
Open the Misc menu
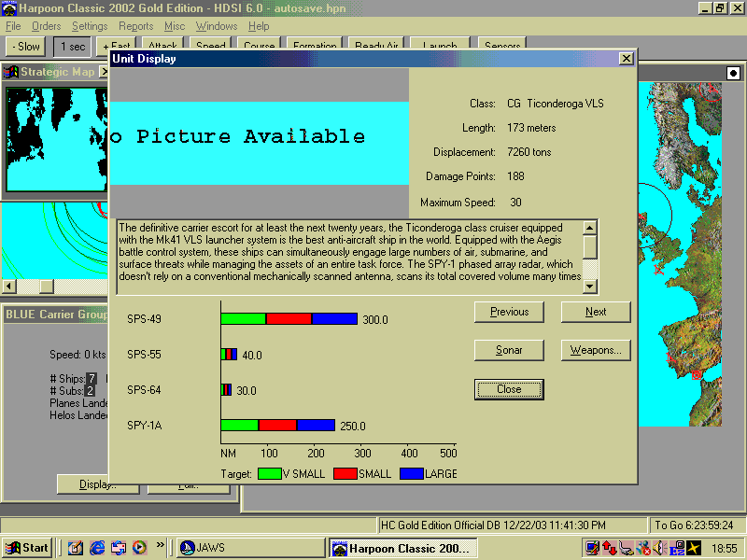(x=175, y=26)
